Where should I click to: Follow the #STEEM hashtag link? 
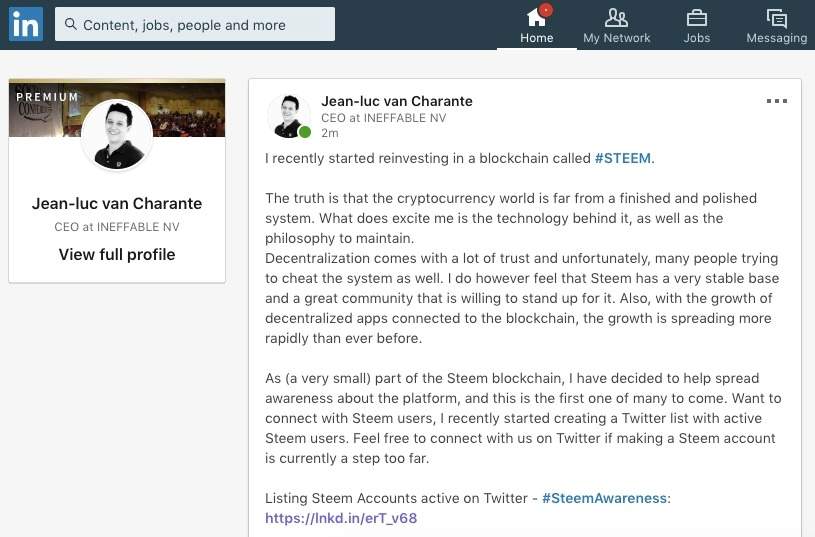click(x=623, y=158)
